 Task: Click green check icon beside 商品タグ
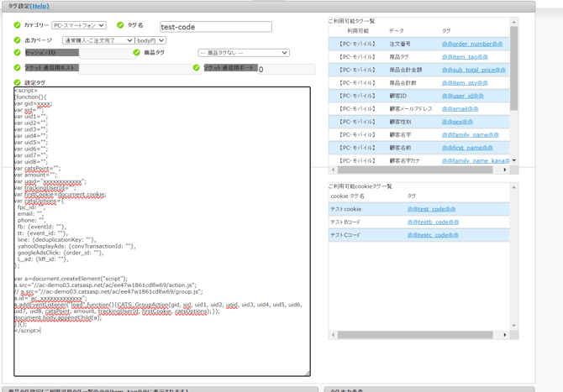coord(136,53)
